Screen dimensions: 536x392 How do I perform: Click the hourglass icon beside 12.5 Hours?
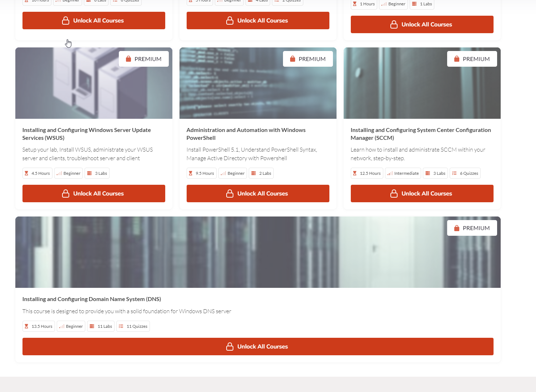(355, 173)
